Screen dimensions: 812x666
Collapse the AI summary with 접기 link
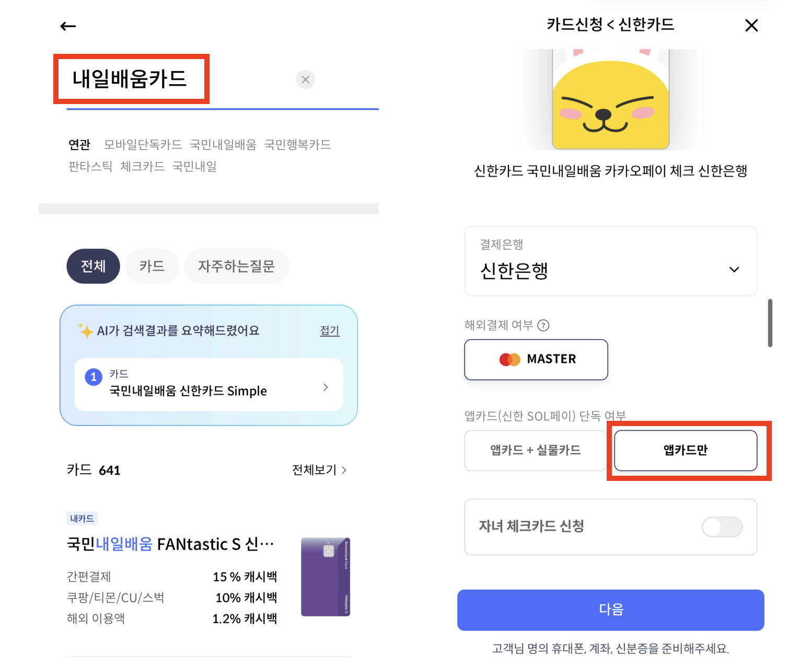(x=330, y=330)
